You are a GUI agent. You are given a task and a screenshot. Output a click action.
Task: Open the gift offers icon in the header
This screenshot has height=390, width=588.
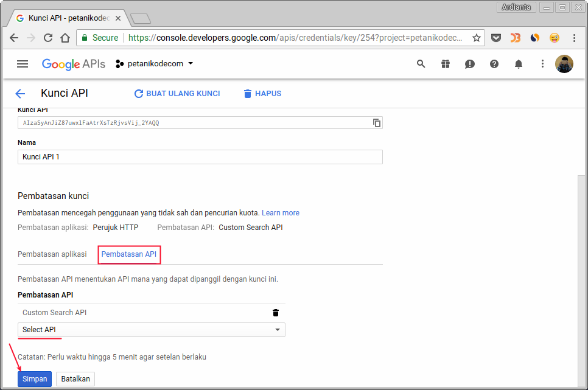(x=445, y=63)
